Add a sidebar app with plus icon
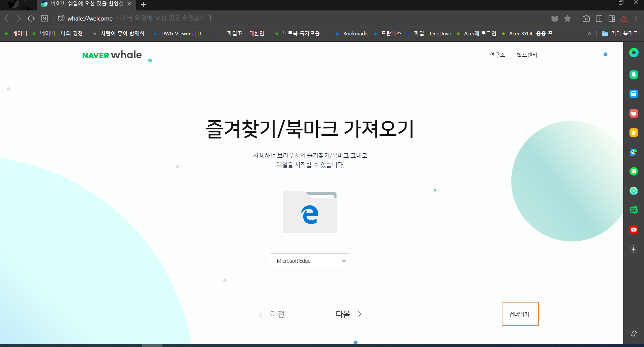Viewport: 644px width, 347px height. 634,249
